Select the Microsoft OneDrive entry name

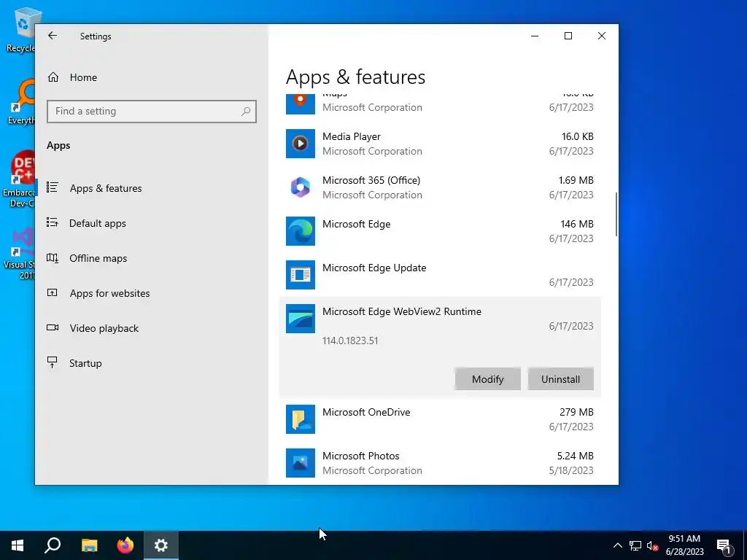coord(366,413)
